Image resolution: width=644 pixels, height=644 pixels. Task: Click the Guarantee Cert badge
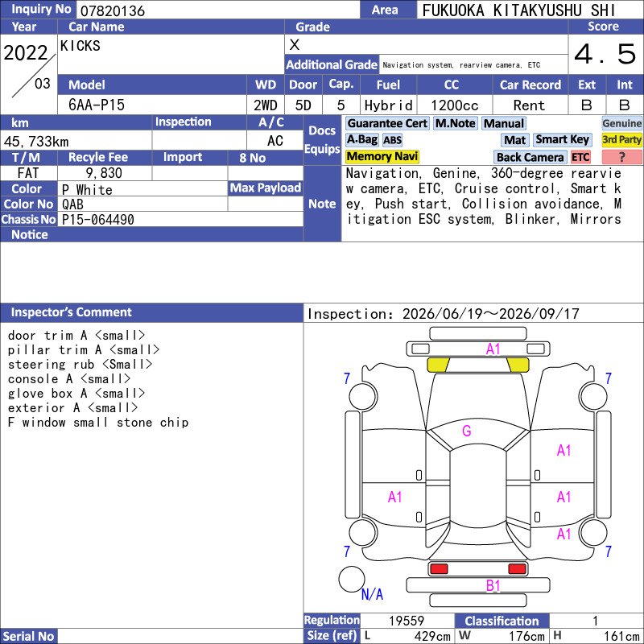point(387,124)
